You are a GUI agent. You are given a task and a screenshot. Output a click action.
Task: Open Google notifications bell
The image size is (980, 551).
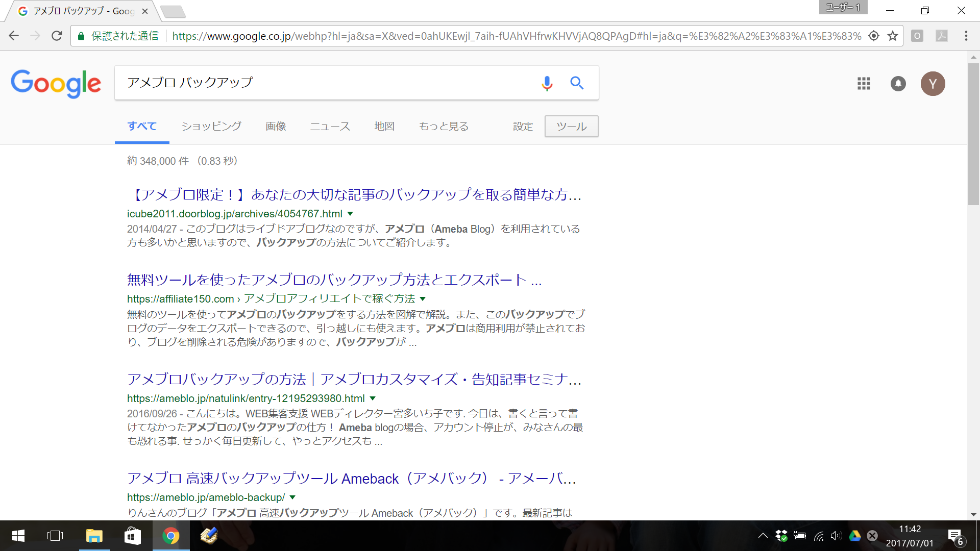click(x=898, y=83)
